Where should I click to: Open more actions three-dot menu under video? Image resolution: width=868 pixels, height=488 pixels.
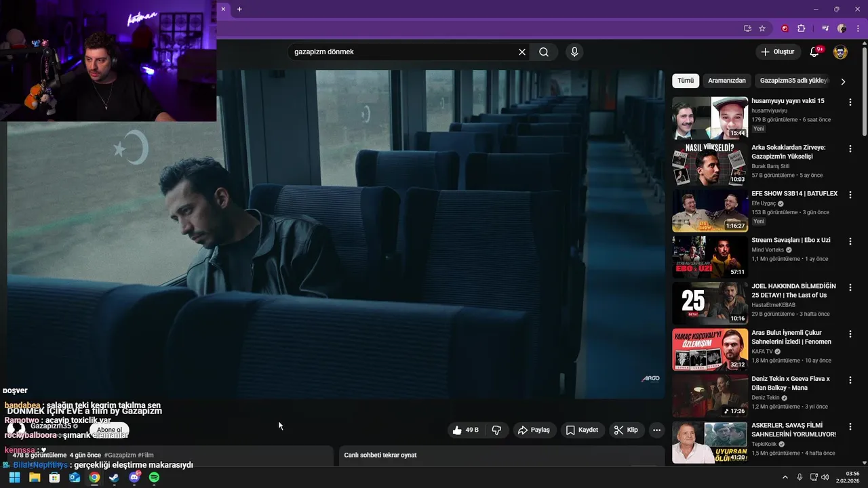[x=656, y=430]
